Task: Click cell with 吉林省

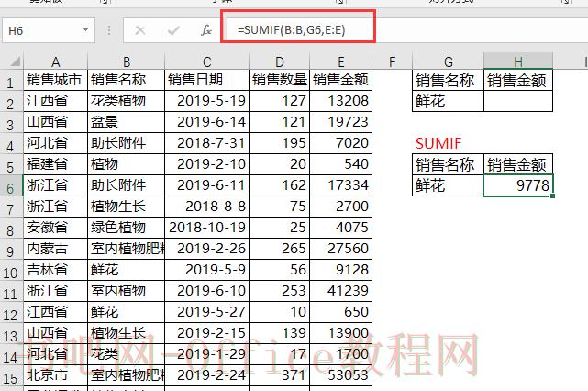Action: coord(56,270)
